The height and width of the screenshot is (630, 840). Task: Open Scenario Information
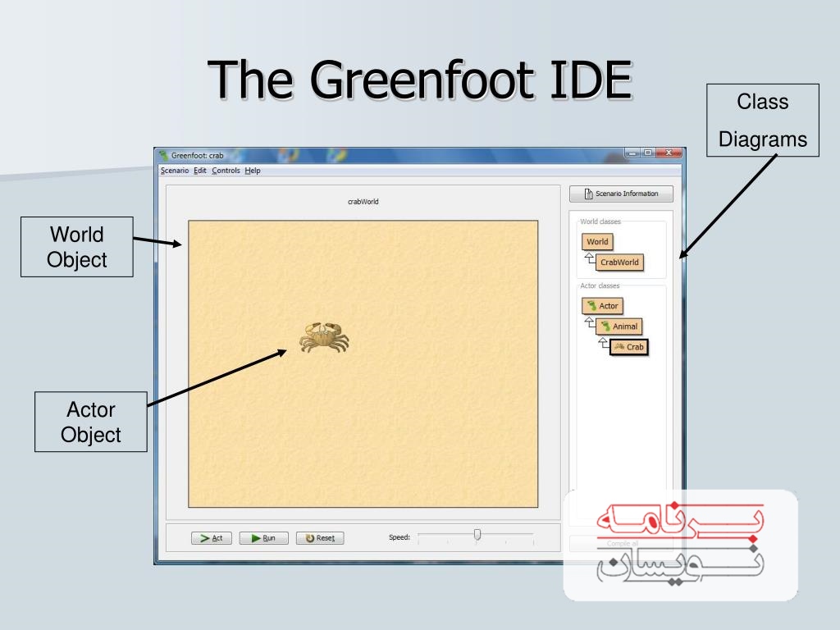tap(620, 194)
